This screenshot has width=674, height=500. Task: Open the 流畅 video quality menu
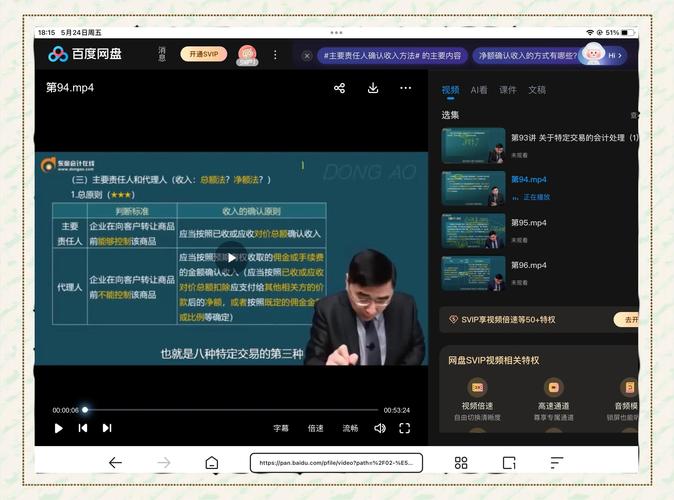point(350,428)
